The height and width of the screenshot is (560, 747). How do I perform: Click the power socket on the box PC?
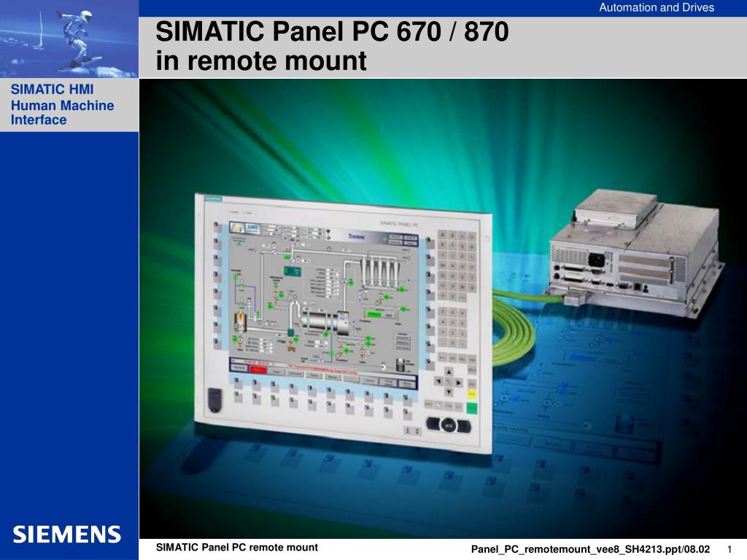pyautogui.click(x=597, y=260)
